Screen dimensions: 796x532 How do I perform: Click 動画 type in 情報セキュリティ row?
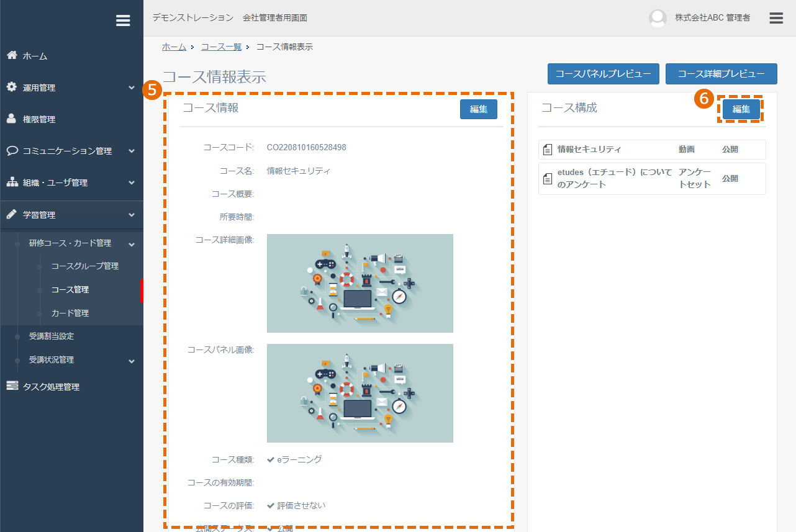click(687, 150)
